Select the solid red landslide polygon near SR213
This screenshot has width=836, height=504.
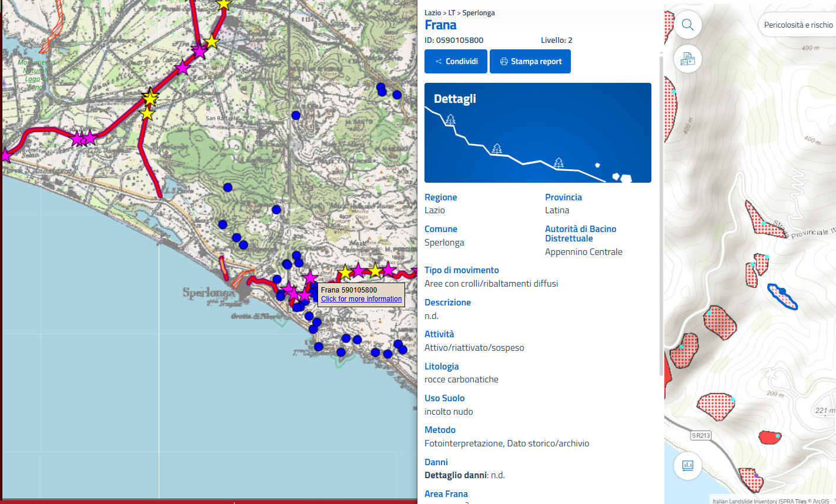768,438
